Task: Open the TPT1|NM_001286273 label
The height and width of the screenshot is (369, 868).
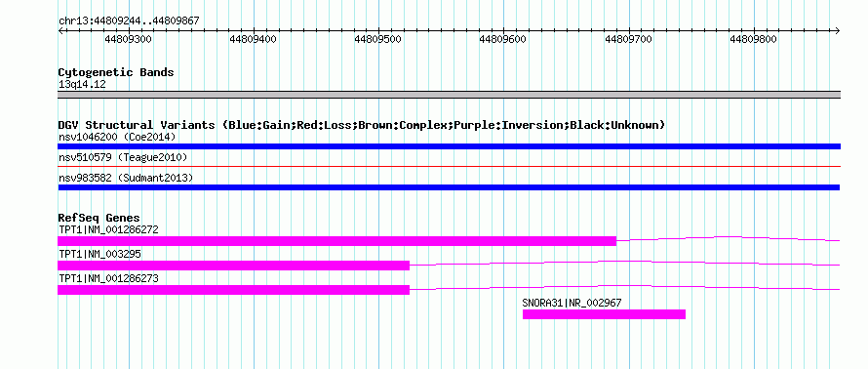Action: click(x=108, y=278)
